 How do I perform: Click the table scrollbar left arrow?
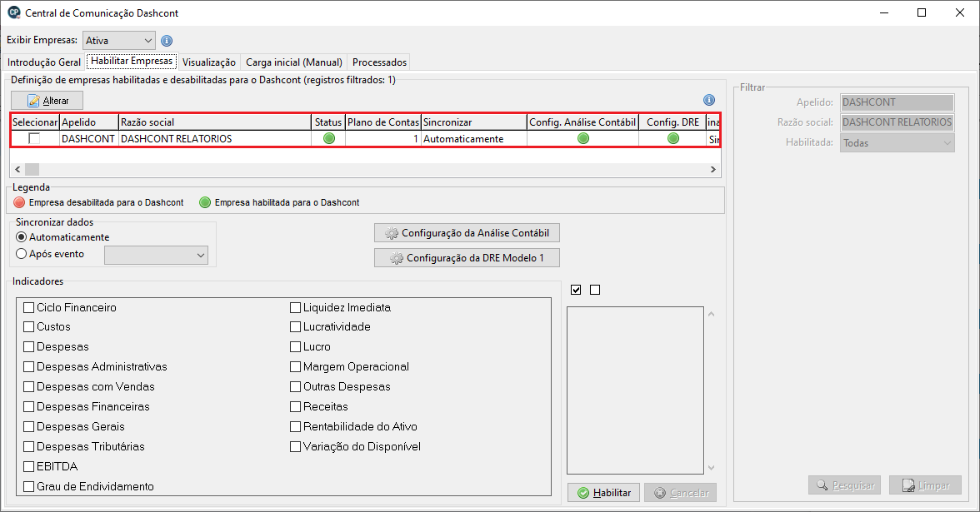click(x=17, y=169)
